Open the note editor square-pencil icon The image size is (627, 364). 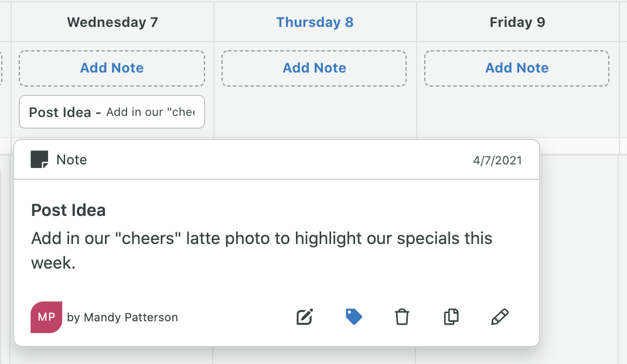tap(305, 317)
